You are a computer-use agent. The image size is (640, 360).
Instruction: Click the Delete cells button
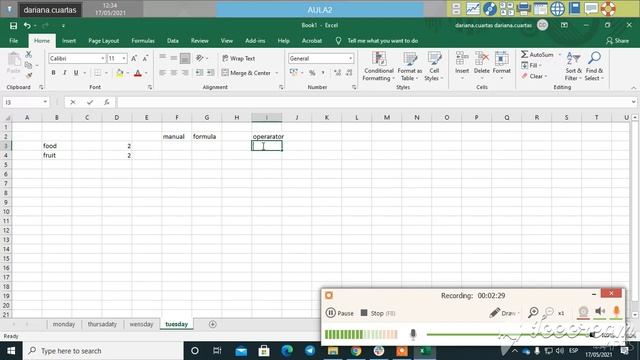(x=482, y=65)
